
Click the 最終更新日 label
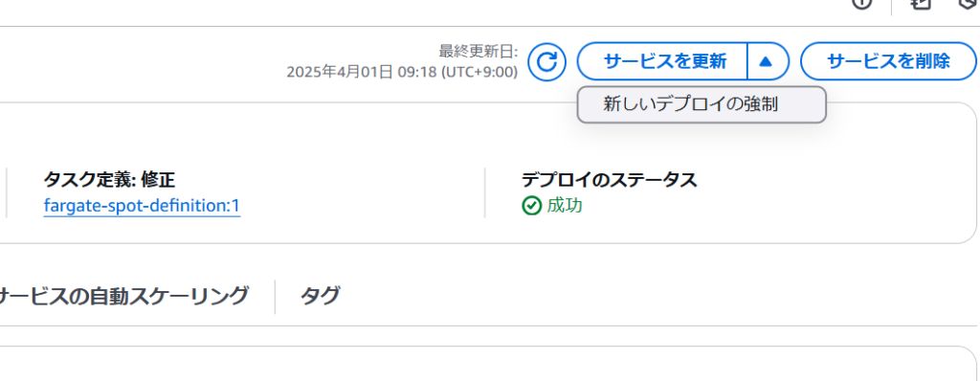coord(479,51)
